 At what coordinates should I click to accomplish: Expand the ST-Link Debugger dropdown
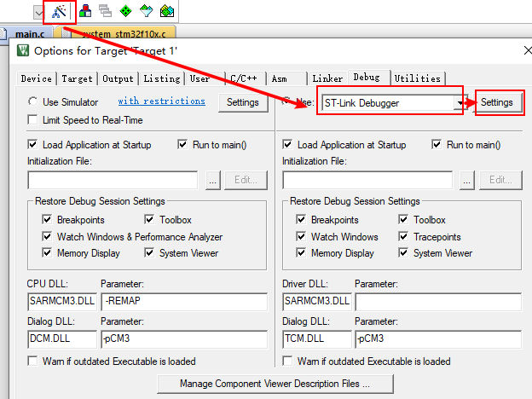point(461,103)
